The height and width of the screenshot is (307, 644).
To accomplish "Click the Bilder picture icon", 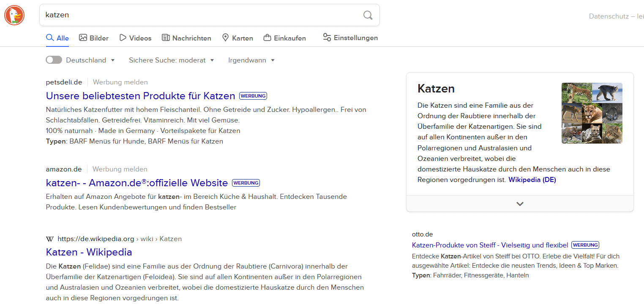I will click(x=83, y=38).
